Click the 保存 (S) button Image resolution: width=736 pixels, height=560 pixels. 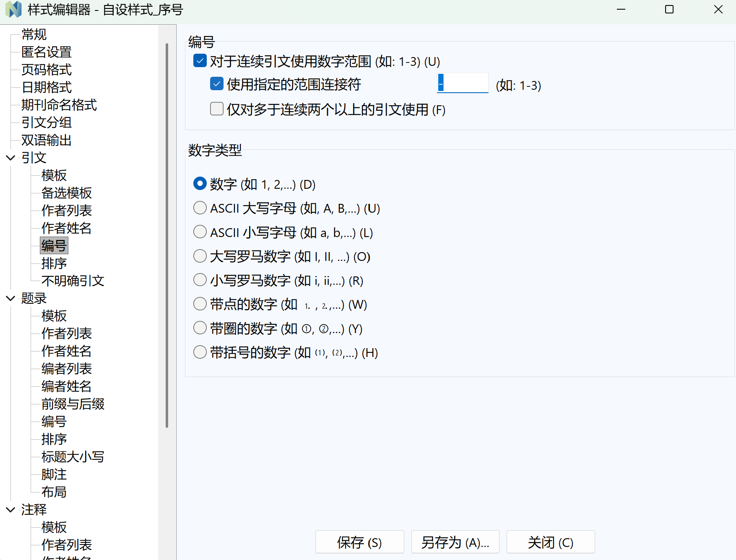pyautogui.click(x=359, y=542)
